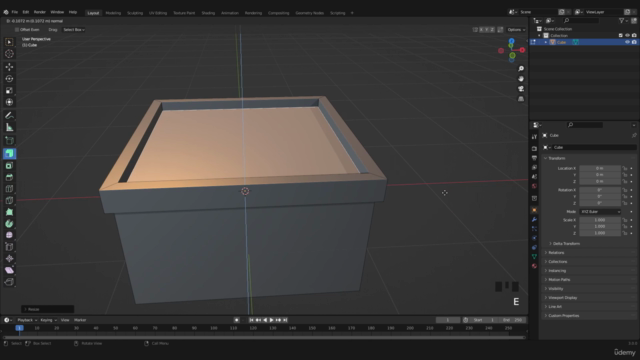
Task: Select the Measure tool
Action: (9, 127)
